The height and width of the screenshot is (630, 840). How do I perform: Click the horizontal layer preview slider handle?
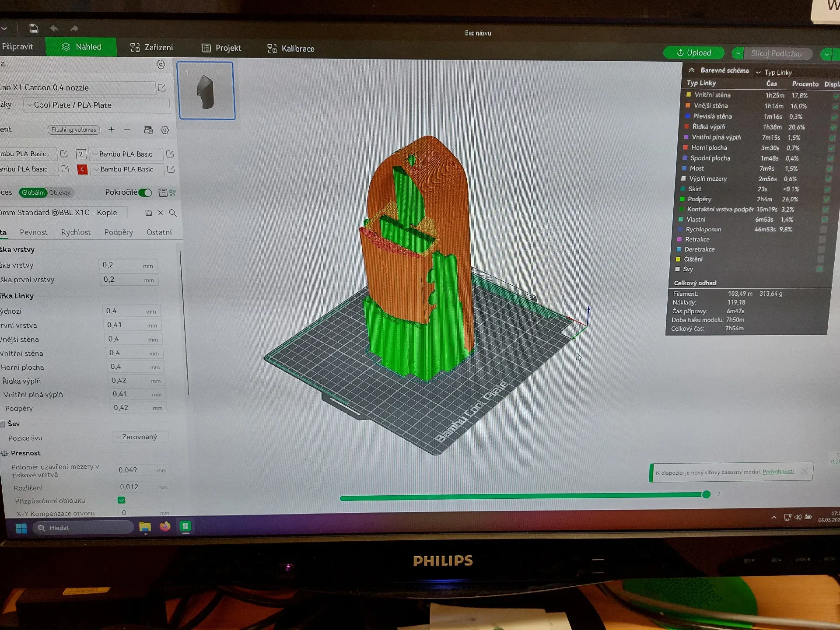tap(706, 494)
